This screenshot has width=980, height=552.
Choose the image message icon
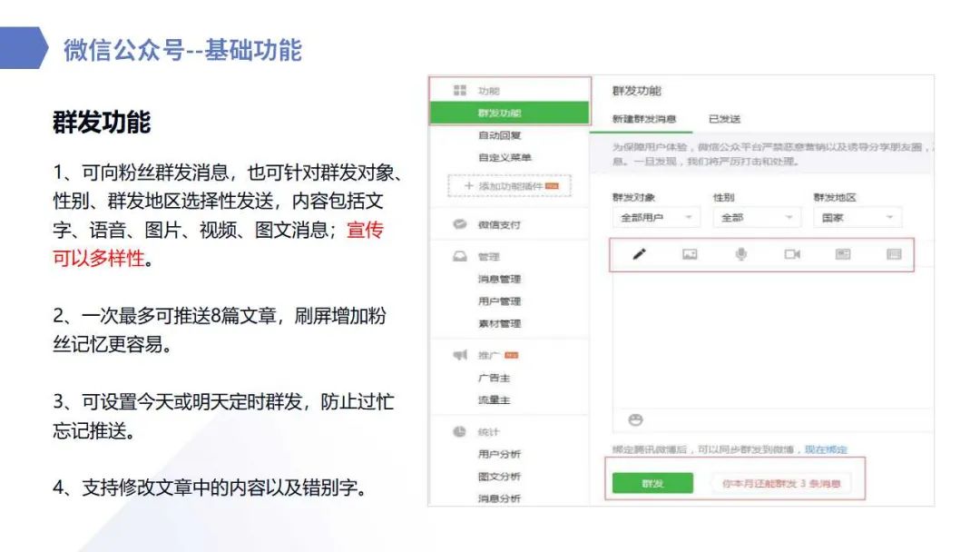[x=690, y=254]
